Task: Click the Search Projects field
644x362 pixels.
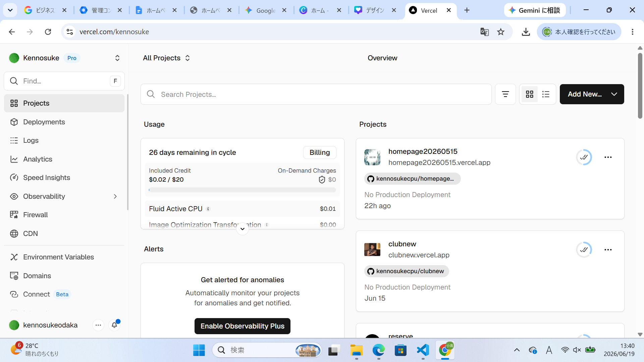Action: [316, 94]
